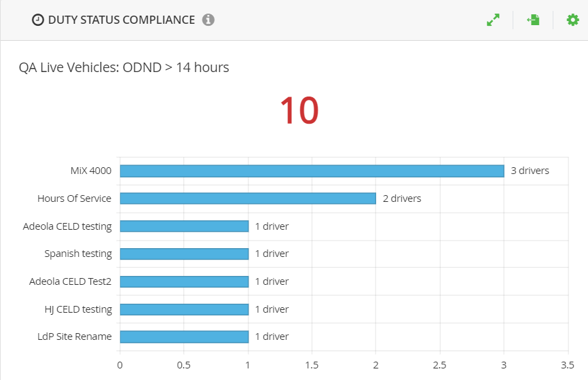This screenshot has height=380, width=588.
Task: Click the MiX 4000 bar
Action: (312, 171)
